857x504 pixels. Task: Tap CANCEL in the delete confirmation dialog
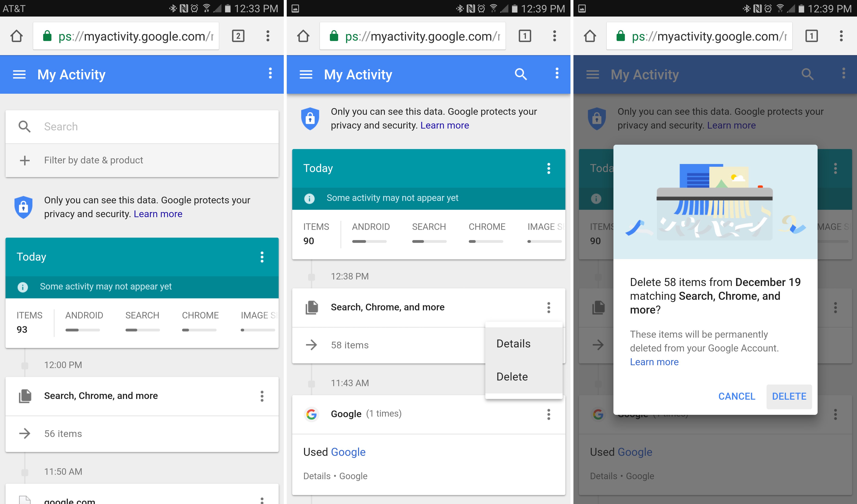click(736, 396)
